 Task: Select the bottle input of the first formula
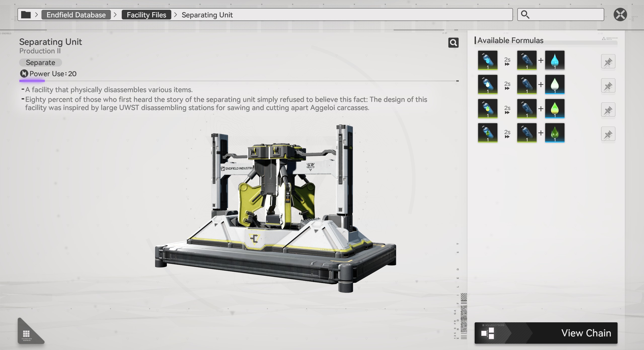point(487,60)
